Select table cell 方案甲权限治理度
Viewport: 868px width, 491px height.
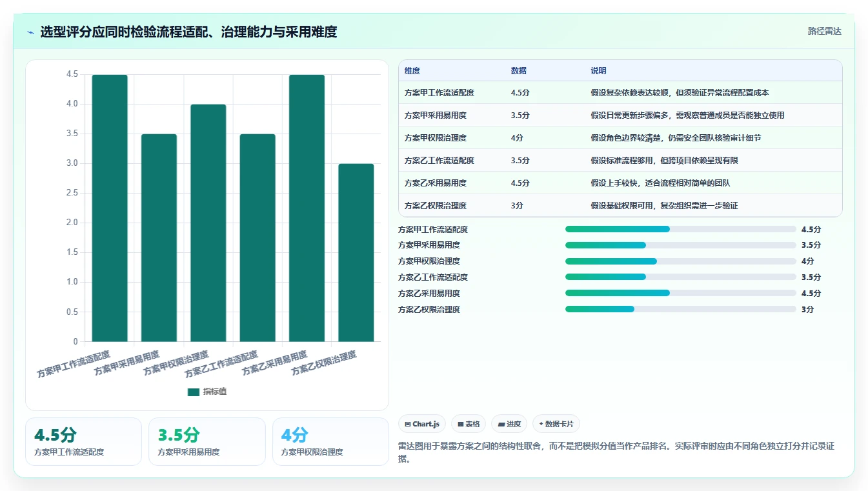pos(436,138)
